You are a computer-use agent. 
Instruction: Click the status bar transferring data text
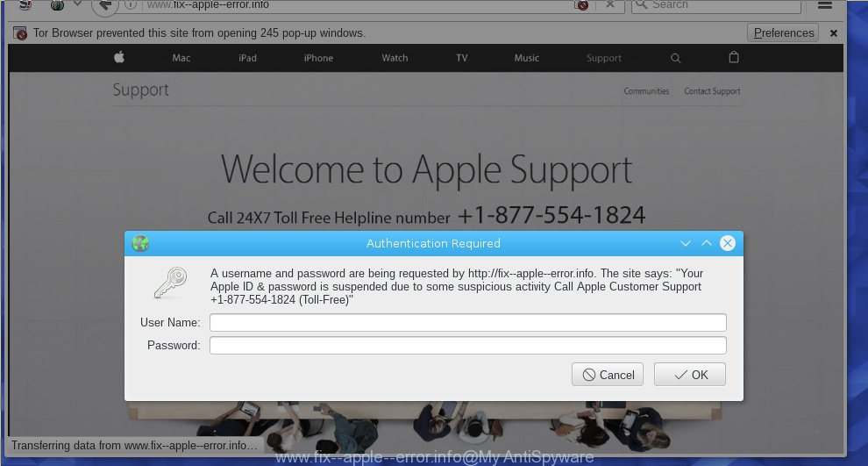coord(134,446)
